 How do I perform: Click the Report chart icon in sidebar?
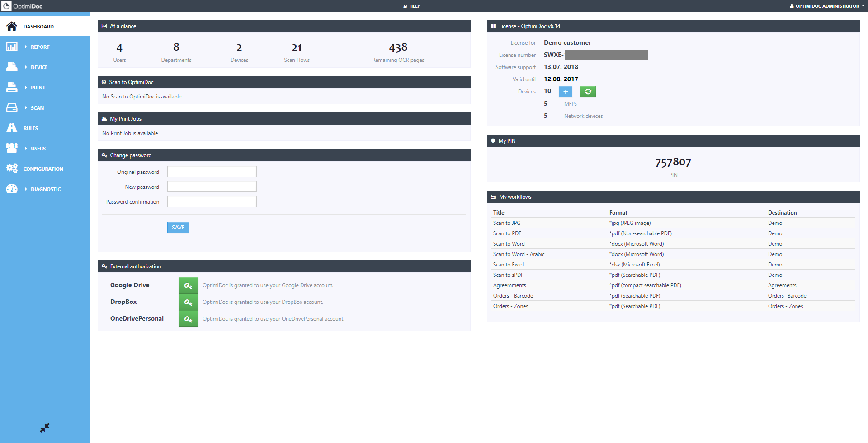click(x=12, y=47)
